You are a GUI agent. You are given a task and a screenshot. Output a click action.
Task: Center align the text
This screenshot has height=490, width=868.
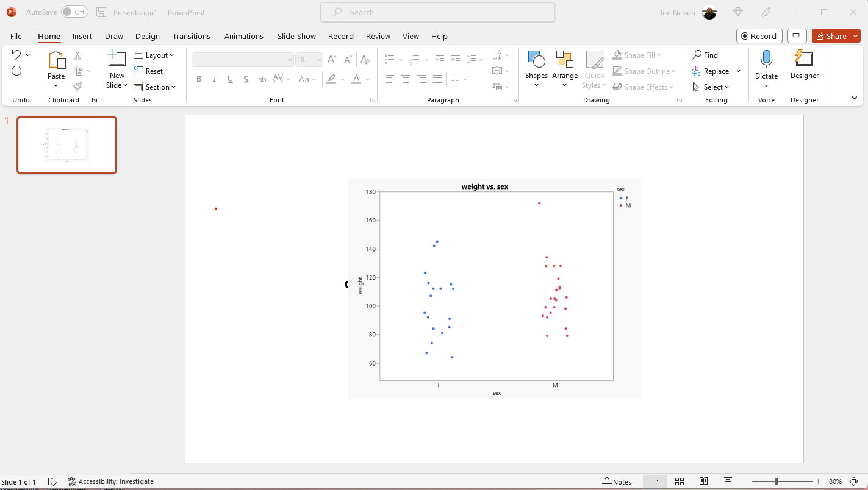coord(406,79)
